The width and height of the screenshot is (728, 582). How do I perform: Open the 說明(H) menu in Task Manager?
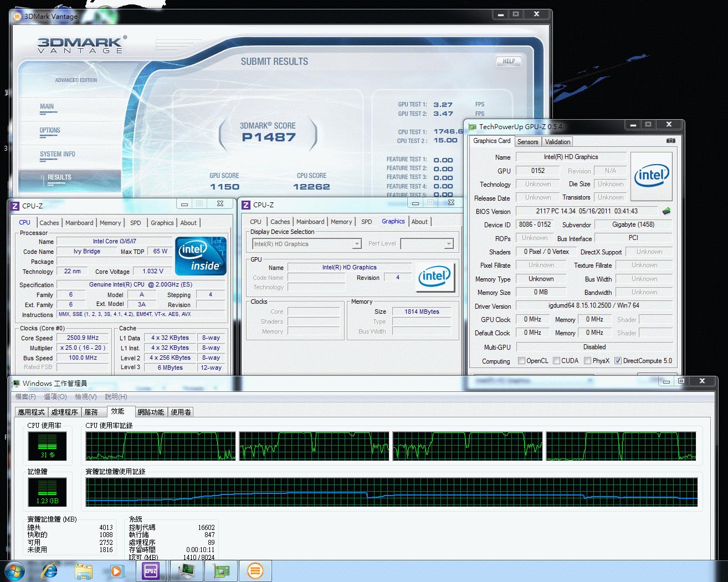click(x=116, y=397)
